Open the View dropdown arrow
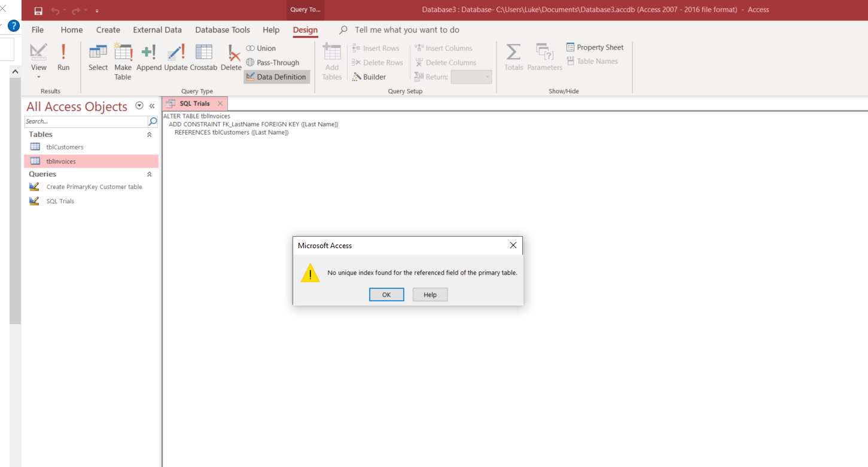This screenshot has height=467, width=868. coord(39,77)
